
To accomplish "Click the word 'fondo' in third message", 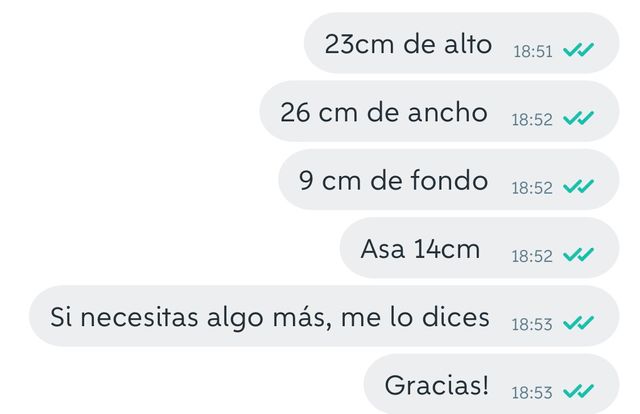I will [449, 180].
